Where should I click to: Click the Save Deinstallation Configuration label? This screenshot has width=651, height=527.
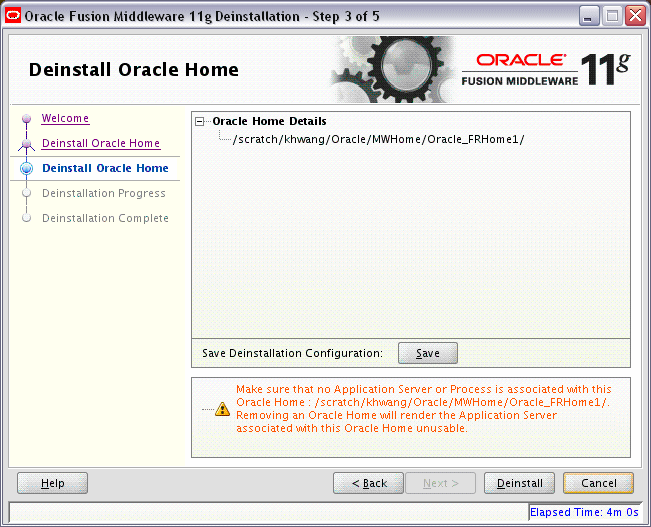point(292,353)
